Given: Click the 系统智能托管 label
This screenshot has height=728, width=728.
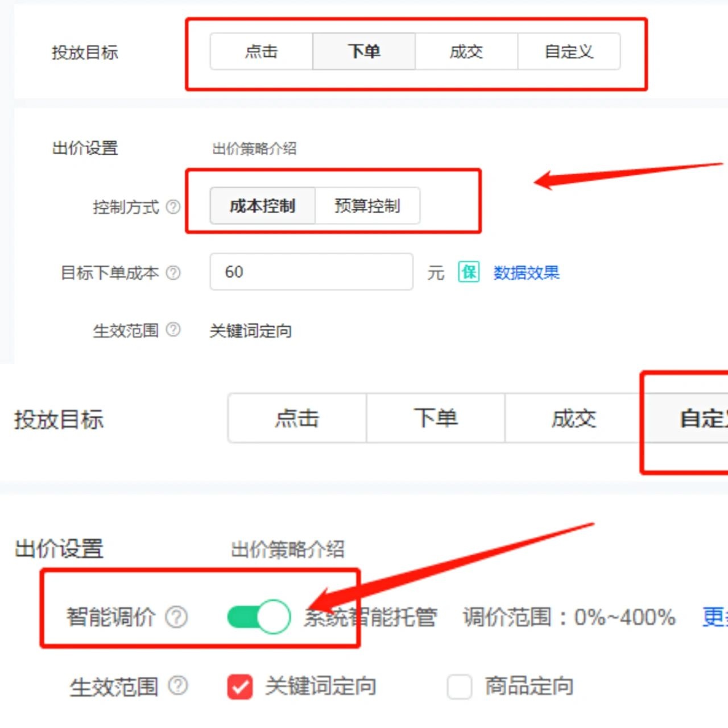Looking at the screenshot, I should coord(370,617).
